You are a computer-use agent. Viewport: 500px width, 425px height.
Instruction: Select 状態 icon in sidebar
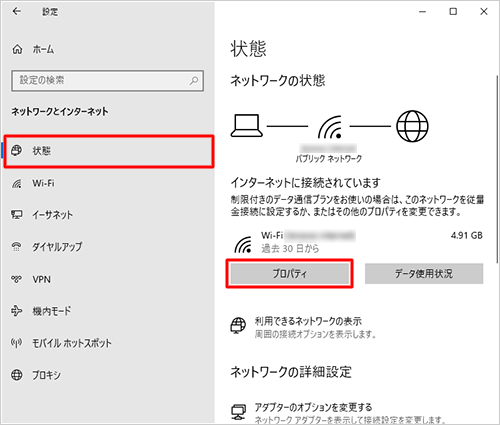[17, 150]
